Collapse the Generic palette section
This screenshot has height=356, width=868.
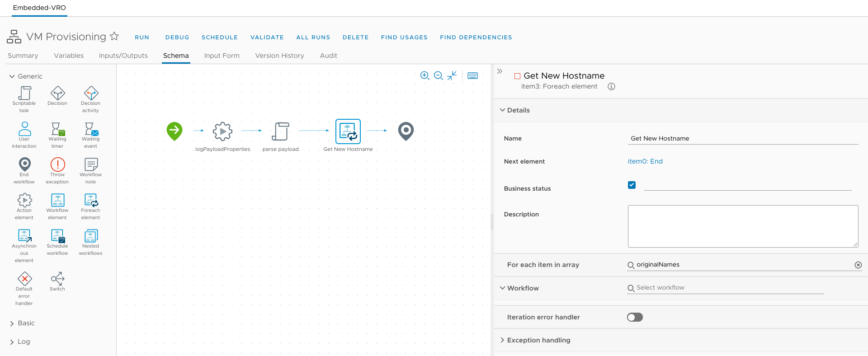(12, 77)
